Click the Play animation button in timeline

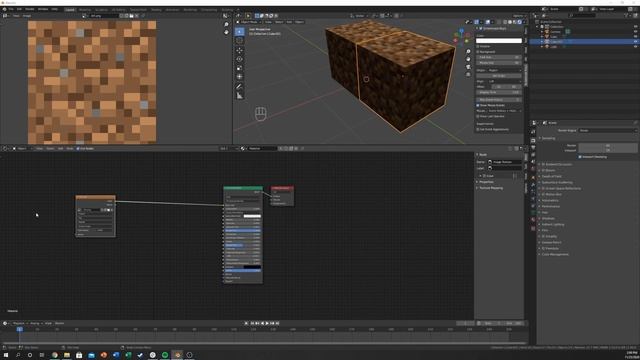267,323
